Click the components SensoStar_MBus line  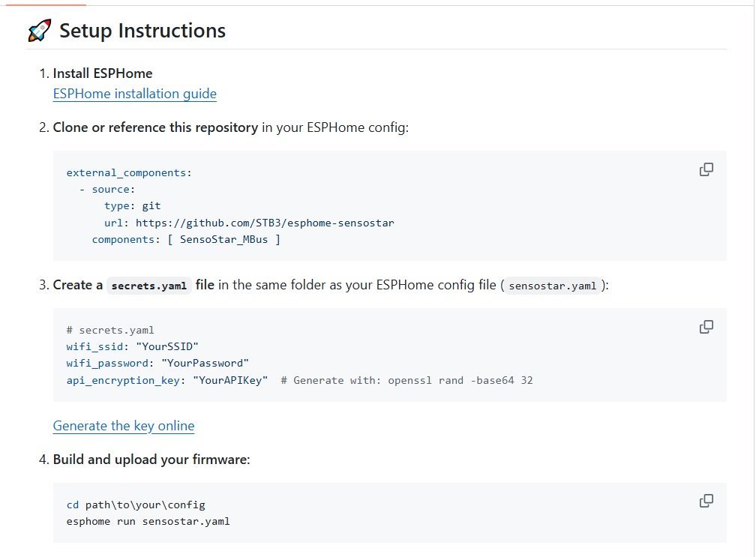[186, 240]
